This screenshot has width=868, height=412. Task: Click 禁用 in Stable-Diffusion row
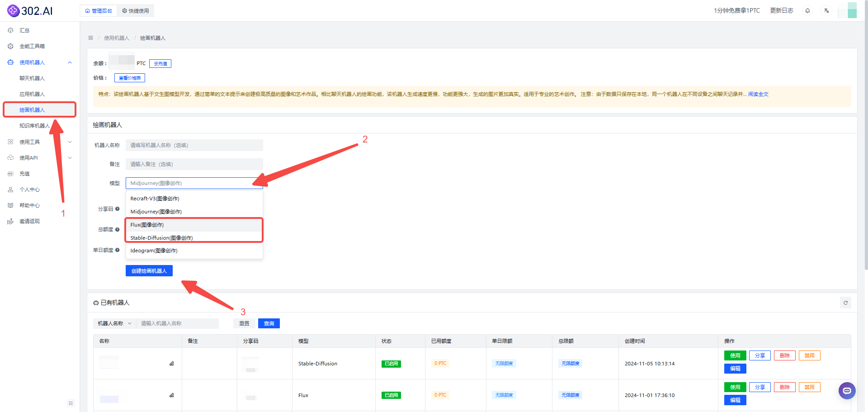[810, 355]
